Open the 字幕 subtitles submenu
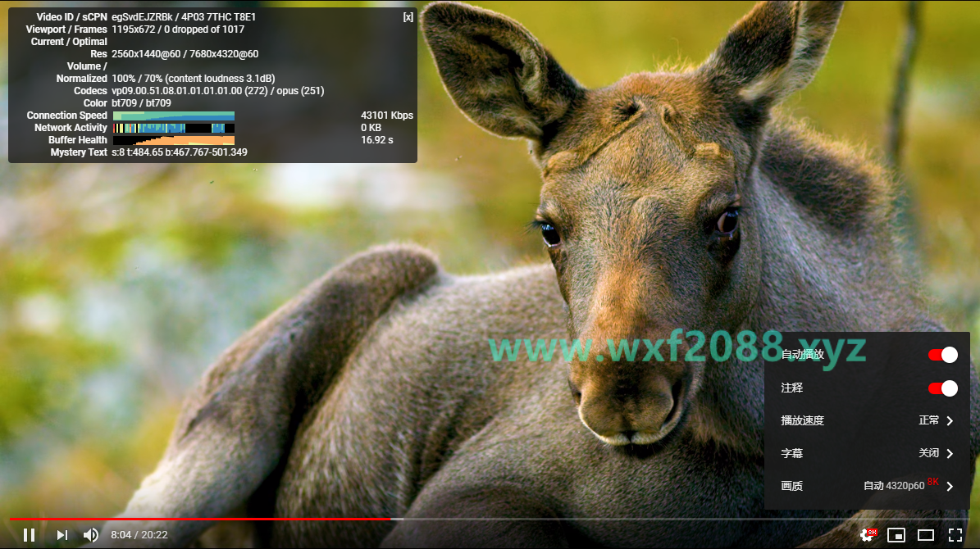The height and width of the screenshot is (549, 980). pos(867,453)
